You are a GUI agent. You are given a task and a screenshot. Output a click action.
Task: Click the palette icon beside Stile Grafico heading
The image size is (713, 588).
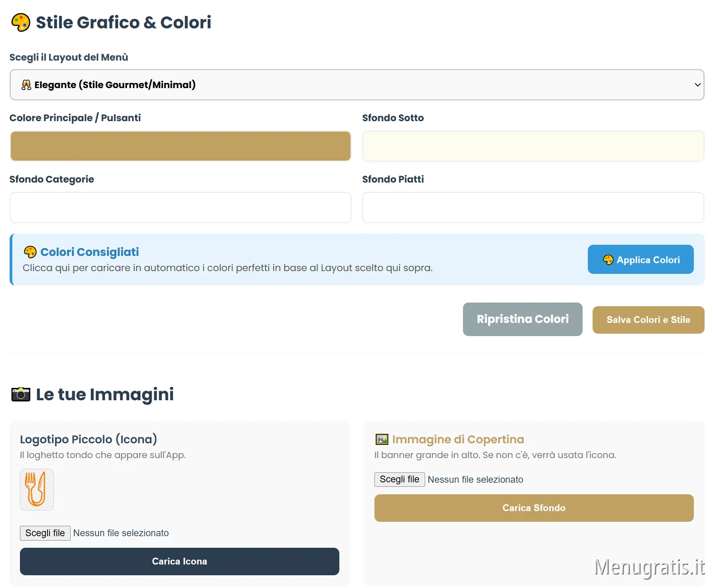(21, 22)
